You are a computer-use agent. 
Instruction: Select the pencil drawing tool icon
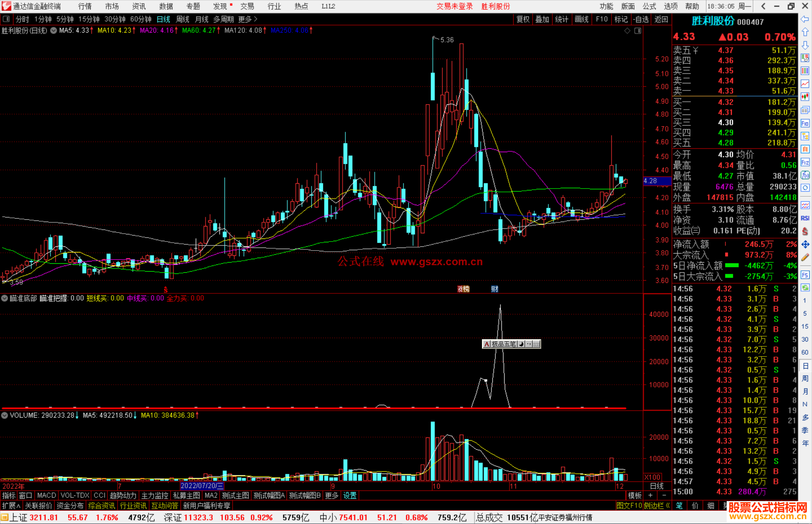pyautogui.click(x=805, y=257)
